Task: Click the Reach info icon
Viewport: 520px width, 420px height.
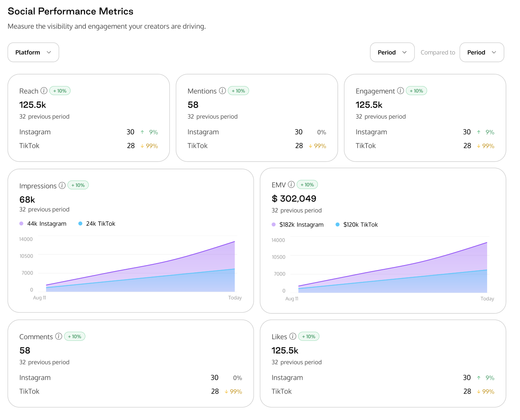Action: tap(44, 91)
